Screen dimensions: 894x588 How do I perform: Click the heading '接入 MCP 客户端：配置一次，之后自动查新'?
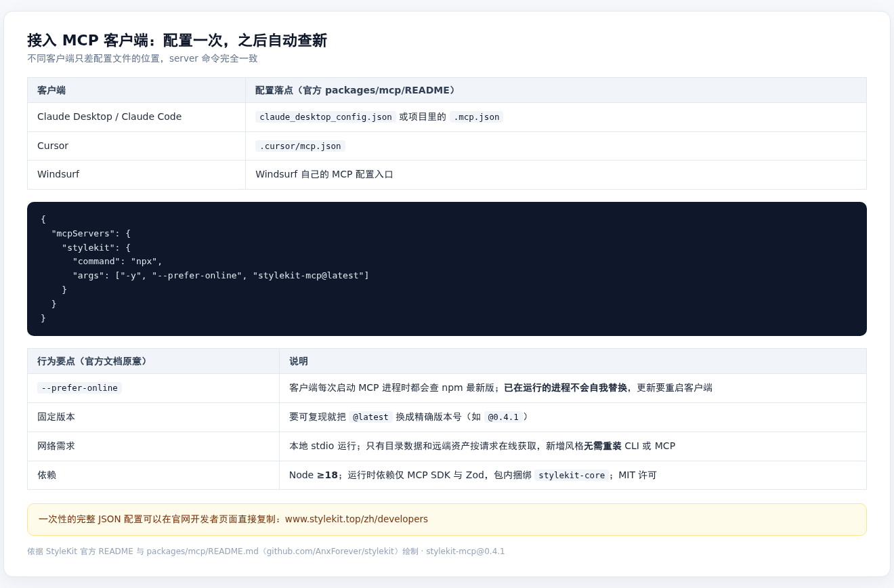click(177, 41)
